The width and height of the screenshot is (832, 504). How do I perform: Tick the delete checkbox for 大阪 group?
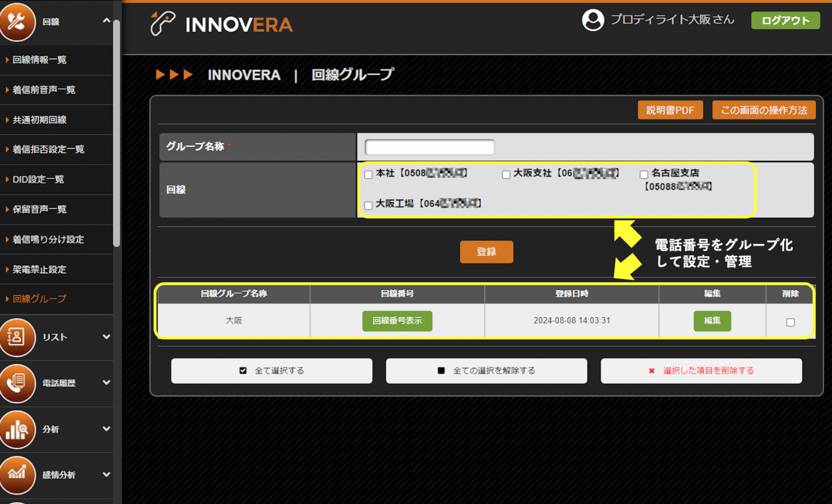tap(790, 322)
